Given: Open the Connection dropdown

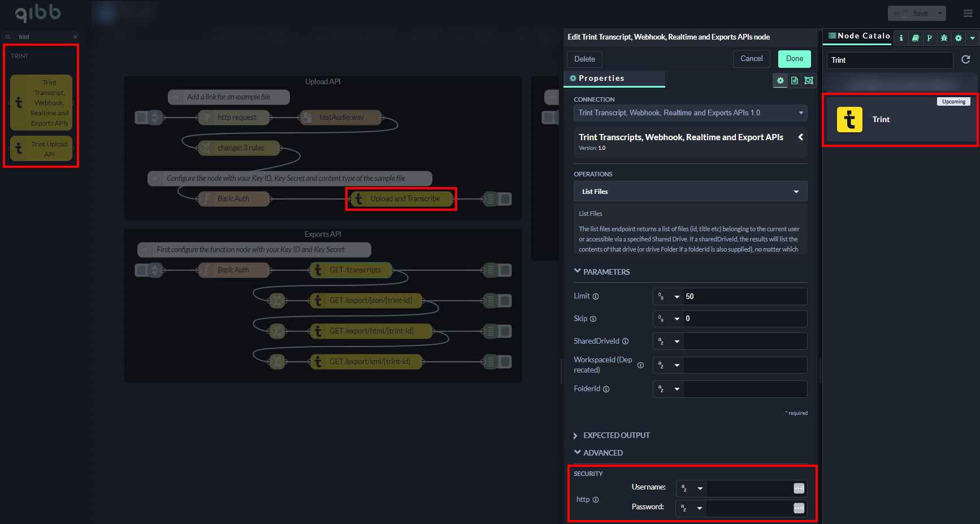Looking at the screenshot, I should click(690, 113).
